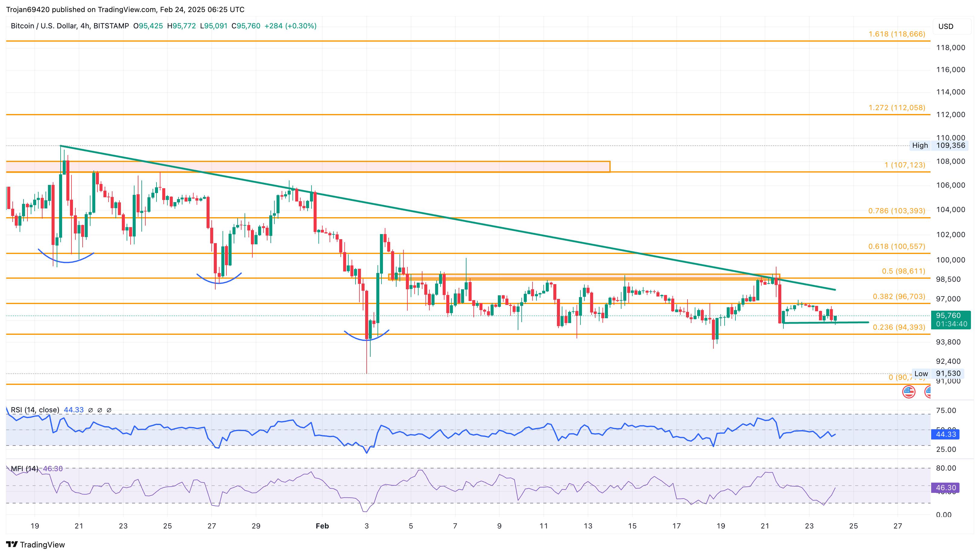This screenshot has width=980, height=555.
Task: Click the 92,400 price axis tick
Action: coord(948,361)
